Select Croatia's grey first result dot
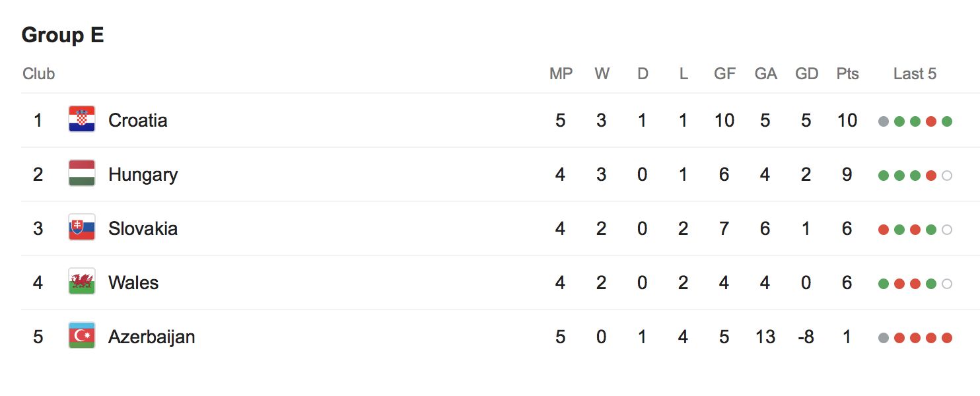The image size is (980, 396). [x=884, y=121]
